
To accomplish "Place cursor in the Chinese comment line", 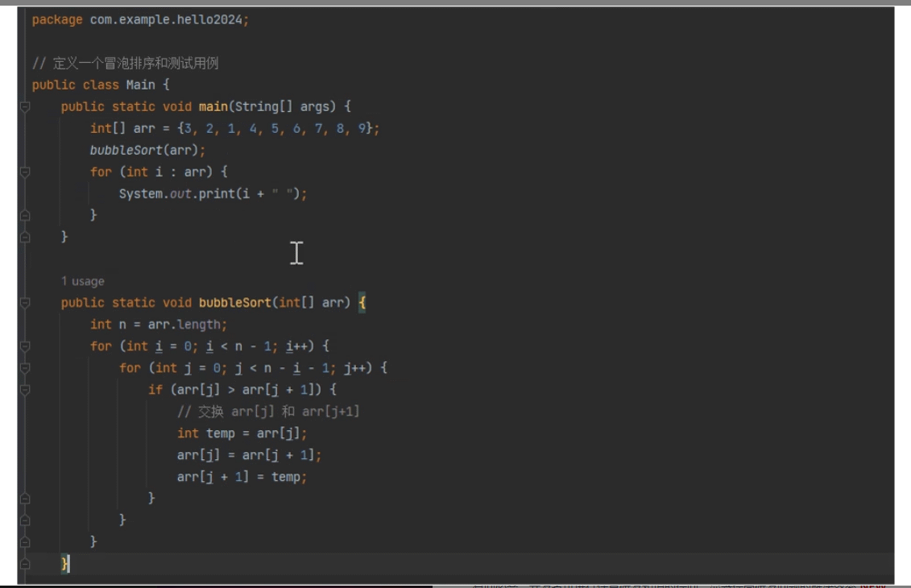I will click(x=135, y=63).
